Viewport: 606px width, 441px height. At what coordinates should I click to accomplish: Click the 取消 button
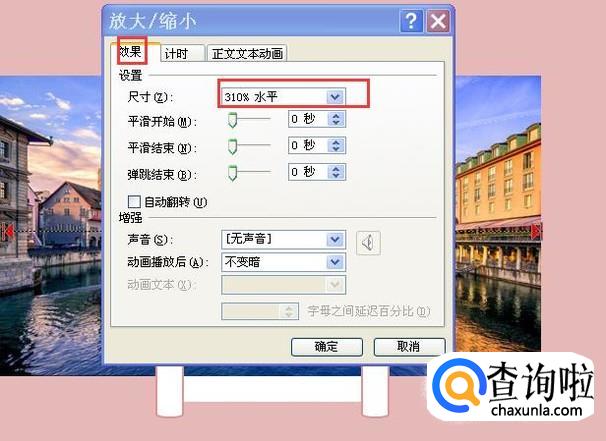(x=409, y=347)
